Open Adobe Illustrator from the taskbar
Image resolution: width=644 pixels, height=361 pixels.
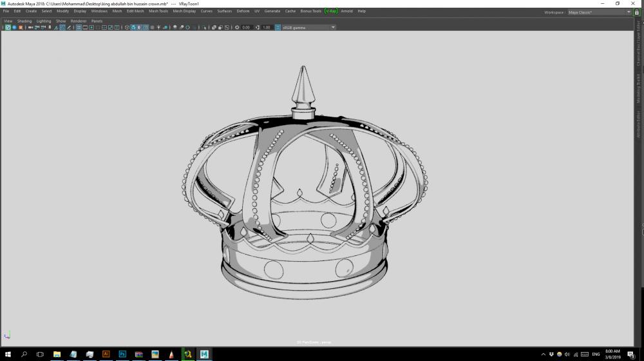tap(106, 354)
